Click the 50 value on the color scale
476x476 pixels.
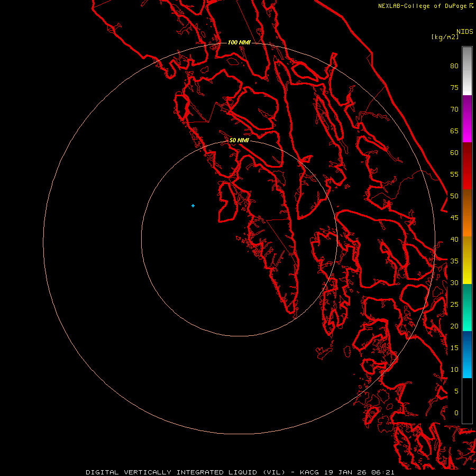pos(454,196)
